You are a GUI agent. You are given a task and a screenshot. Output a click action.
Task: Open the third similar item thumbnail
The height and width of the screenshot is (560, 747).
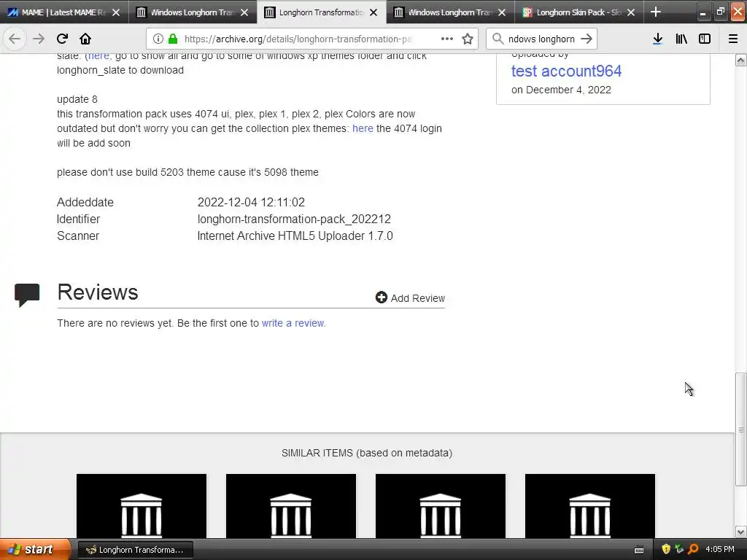441,506
